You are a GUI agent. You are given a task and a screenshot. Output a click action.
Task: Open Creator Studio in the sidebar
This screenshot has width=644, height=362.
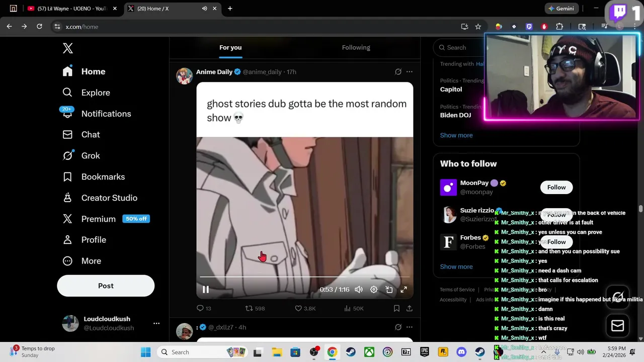tap(100, 198)
